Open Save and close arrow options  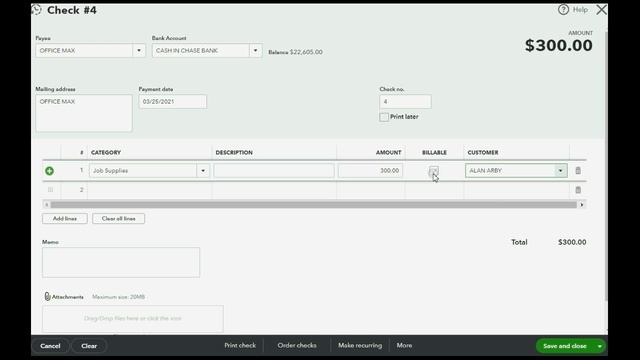click(600, 346)
